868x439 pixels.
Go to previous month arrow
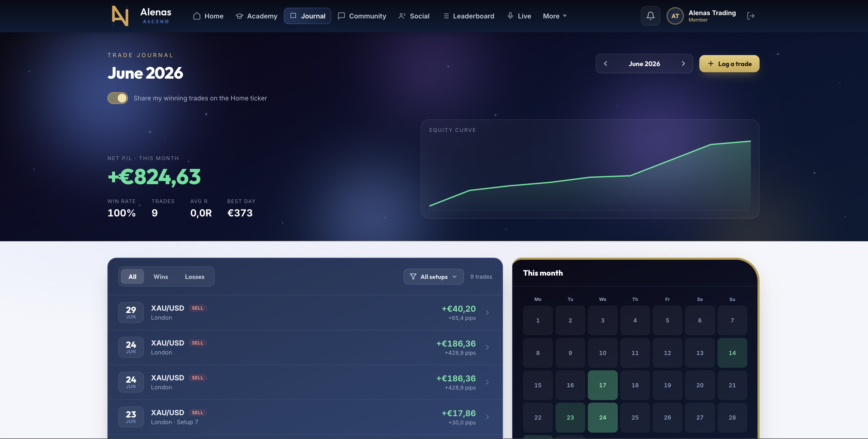pyautogui.click(x=605, y=64)
